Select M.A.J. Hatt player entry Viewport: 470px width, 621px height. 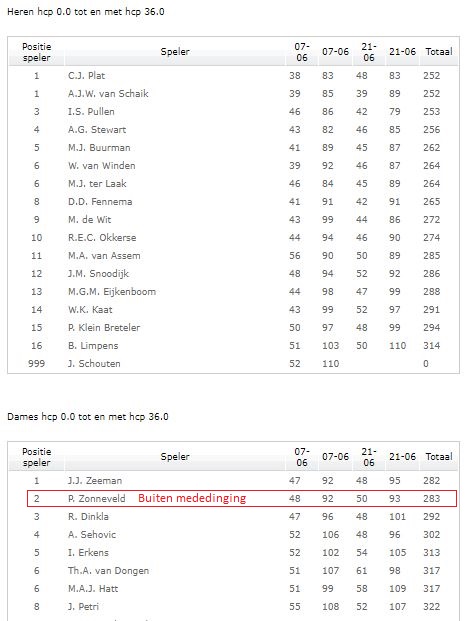[x=93, y=589]
